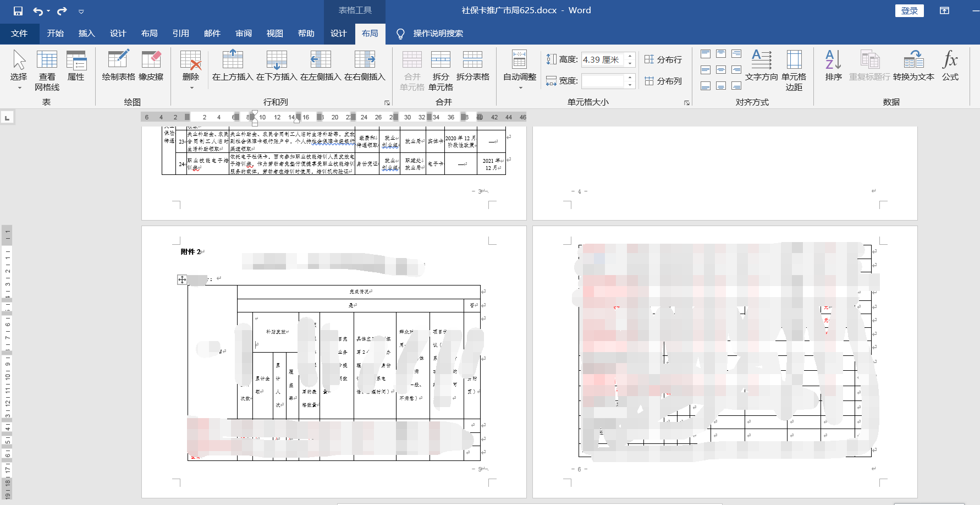Go to the 视图 tab
The height and width of the screenshot is (505, 980).
275,34
